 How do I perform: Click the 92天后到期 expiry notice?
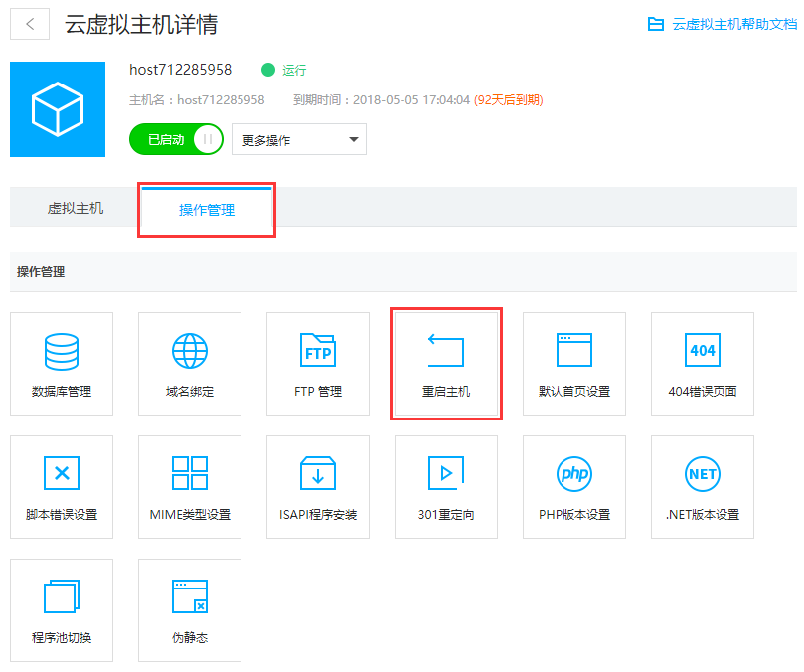[x=508, y=100]
